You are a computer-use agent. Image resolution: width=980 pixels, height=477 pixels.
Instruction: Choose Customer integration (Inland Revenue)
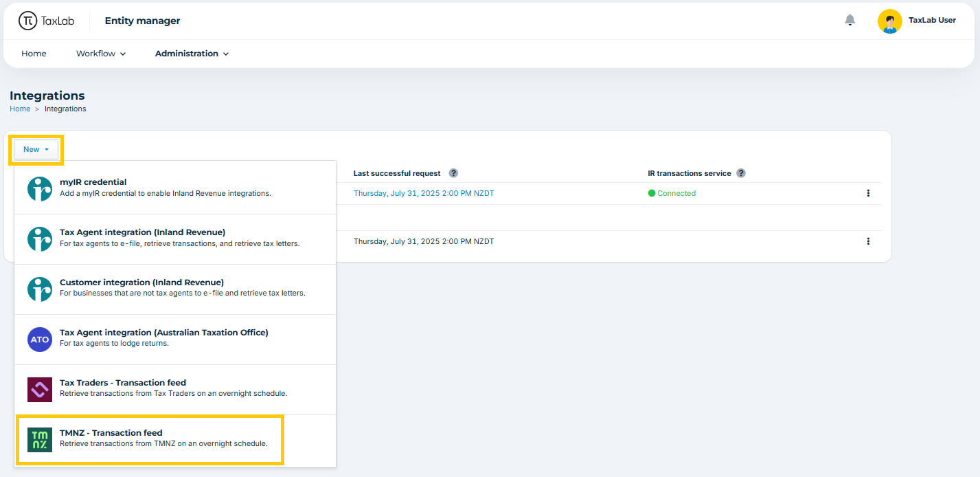(175, 289)
